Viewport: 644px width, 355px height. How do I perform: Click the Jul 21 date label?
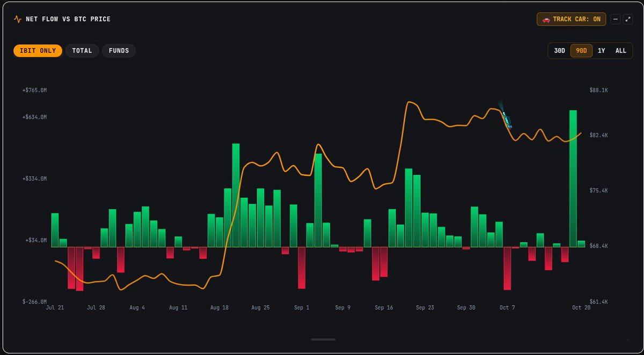[55, 308]
